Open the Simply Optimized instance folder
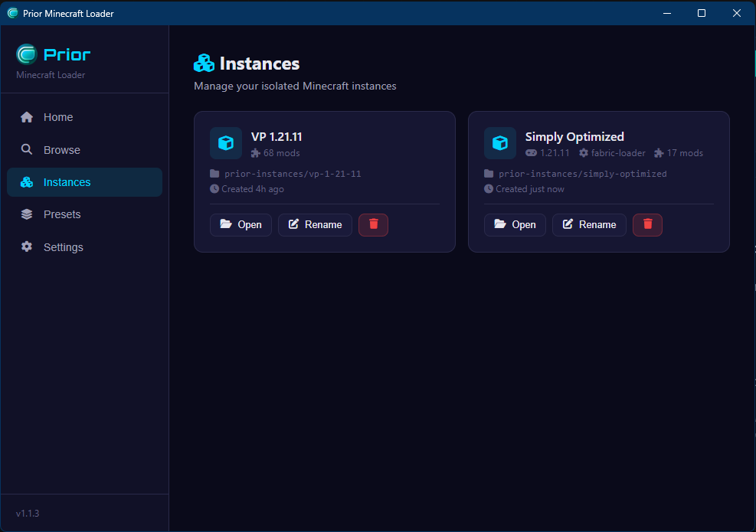 point(515,224)
